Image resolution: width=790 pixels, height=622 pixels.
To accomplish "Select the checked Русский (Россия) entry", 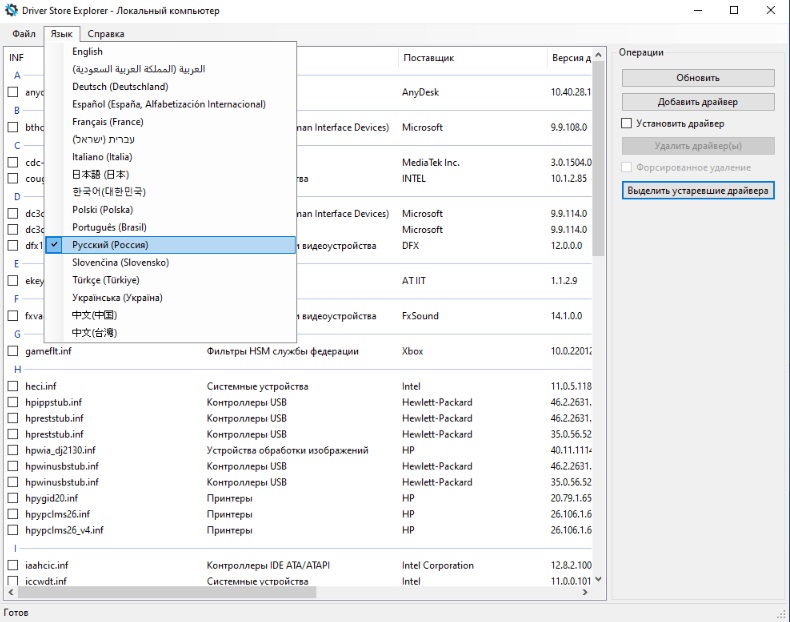I will [x=110, y=244].
